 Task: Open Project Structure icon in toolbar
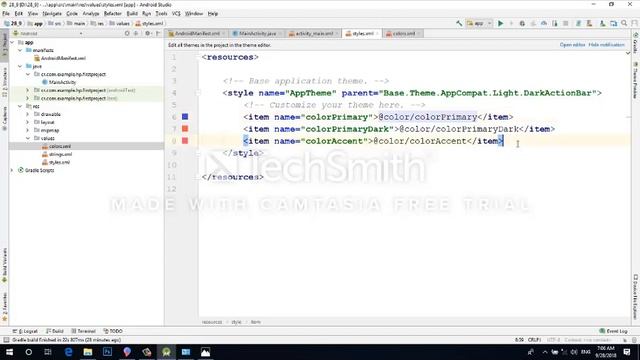[613, 24]
